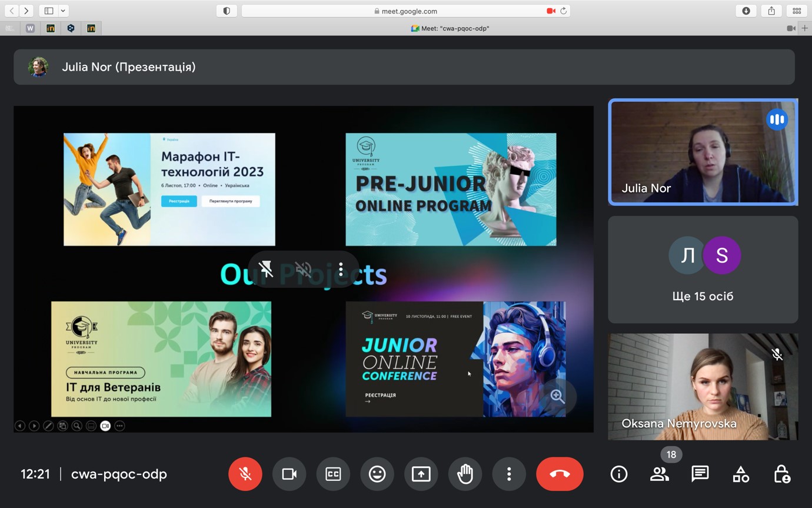Open the Safari privacy report shield icon
Viewport: 812px width, 508px height.
[227, 11]
